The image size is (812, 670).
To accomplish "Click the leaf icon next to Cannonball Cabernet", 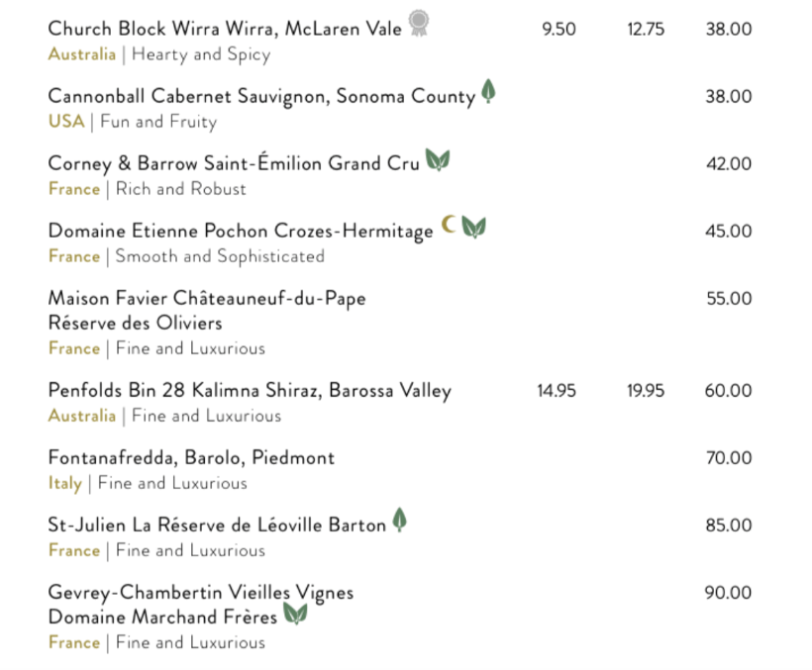I will tap(488, 93).
